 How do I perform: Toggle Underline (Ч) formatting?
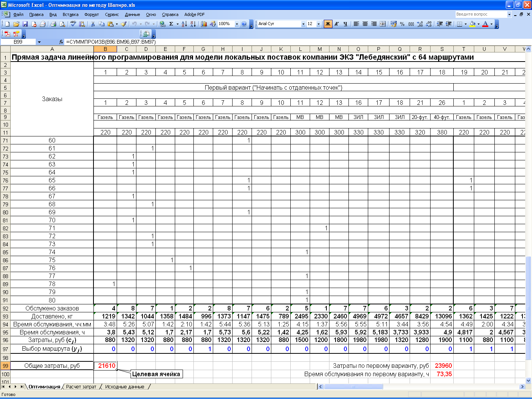click(345, 24)
